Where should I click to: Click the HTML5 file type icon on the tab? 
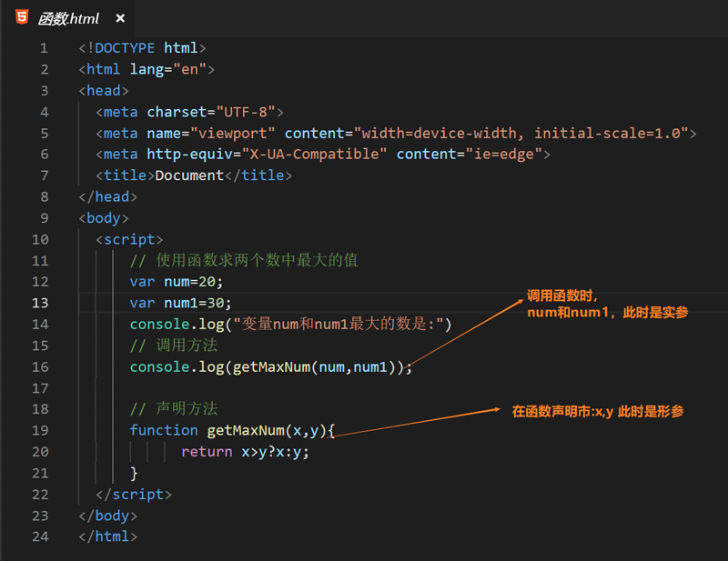21,16
